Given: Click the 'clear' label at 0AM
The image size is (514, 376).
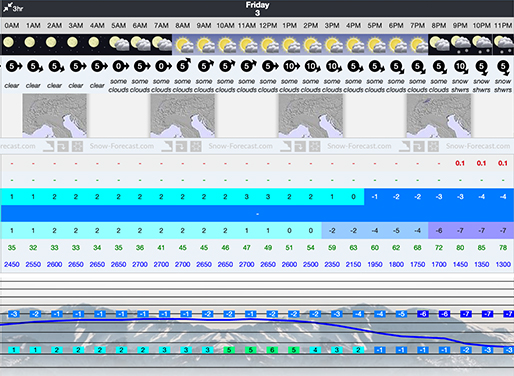Looking at the screenshot, I should (x=12, y=86).
